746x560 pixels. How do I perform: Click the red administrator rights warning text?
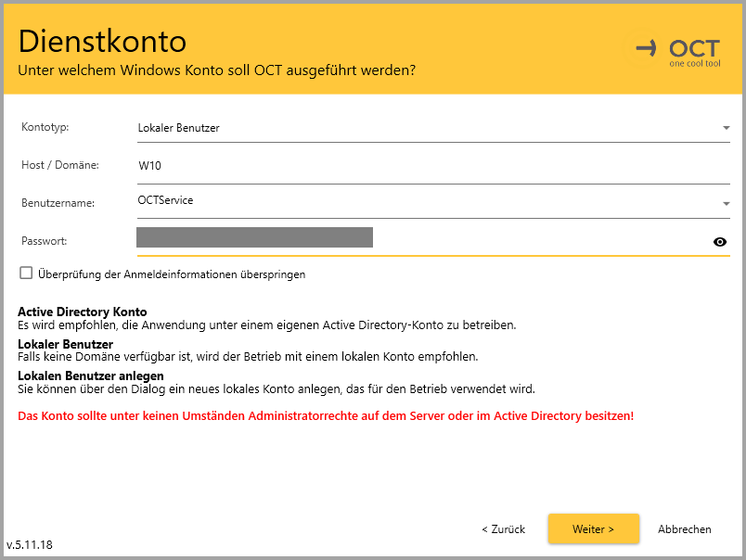[x=326, y=416]
